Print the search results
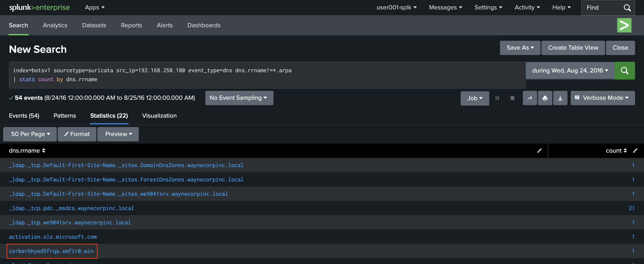Screen dimensions: 644x264 click(x=545, y=98)
